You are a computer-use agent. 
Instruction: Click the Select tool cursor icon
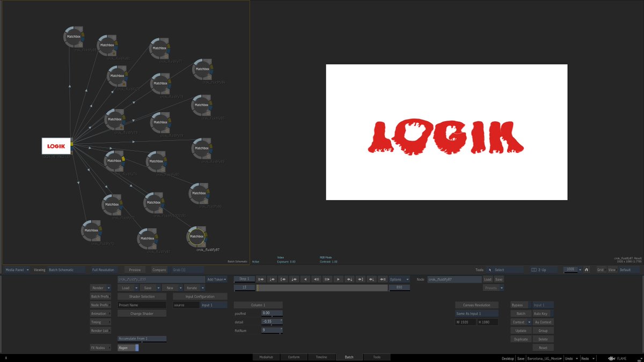[489, 270]
